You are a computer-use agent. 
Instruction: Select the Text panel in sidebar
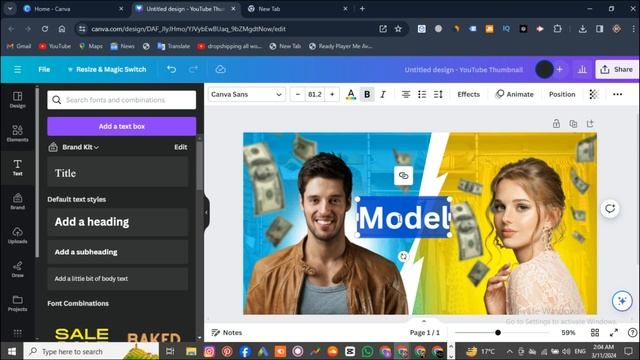(17, 167)
